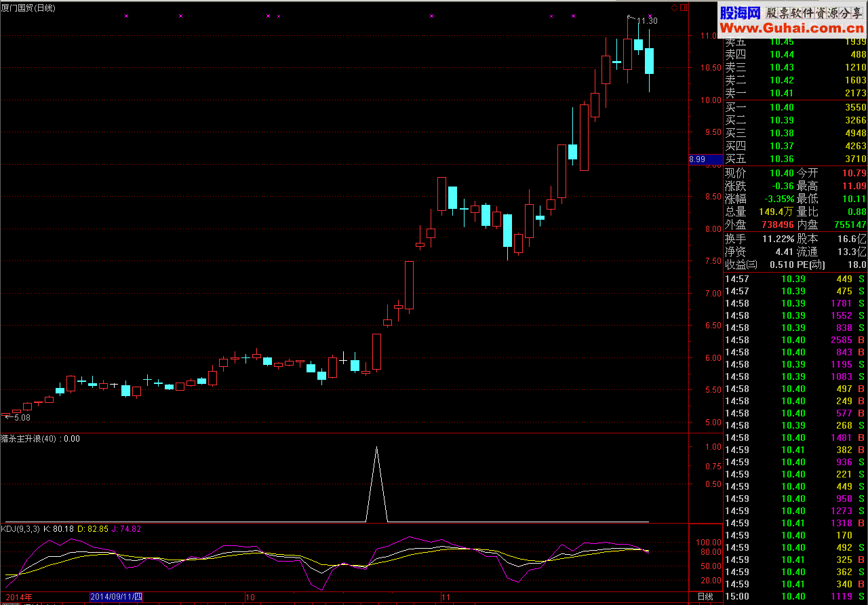Click the chart title 厦门国贸(日线)

coord(28,7)
